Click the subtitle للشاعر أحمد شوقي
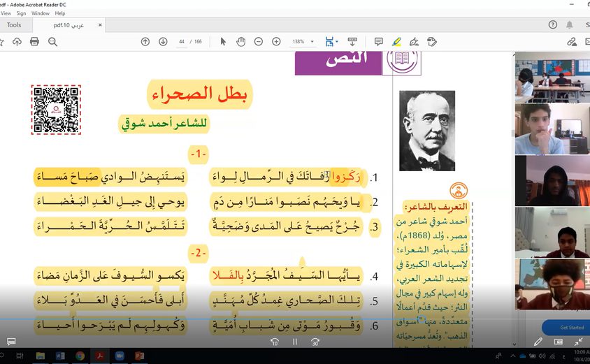 (x=164, y=124)
